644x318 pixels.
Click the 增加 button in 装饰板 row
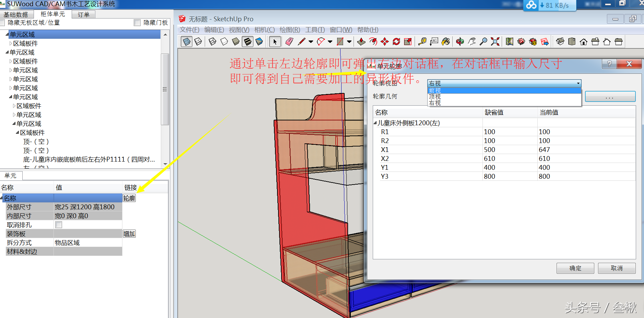(129, 234)
